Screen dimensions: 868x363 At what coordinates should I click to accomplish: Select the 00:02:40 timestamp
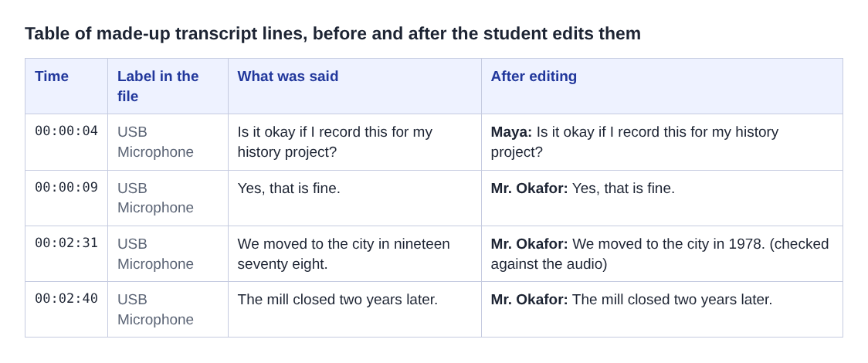click(x=66, y=299)
